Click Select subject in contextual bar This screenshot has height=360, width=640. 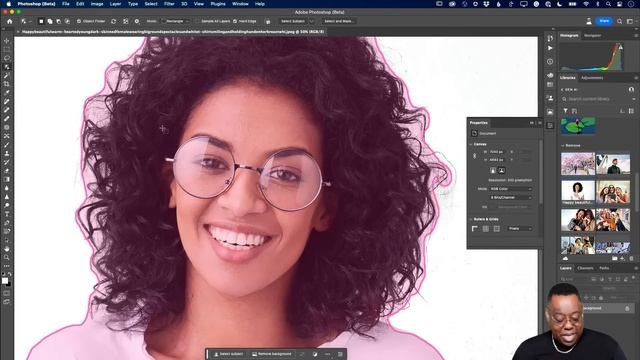(229, 354)
